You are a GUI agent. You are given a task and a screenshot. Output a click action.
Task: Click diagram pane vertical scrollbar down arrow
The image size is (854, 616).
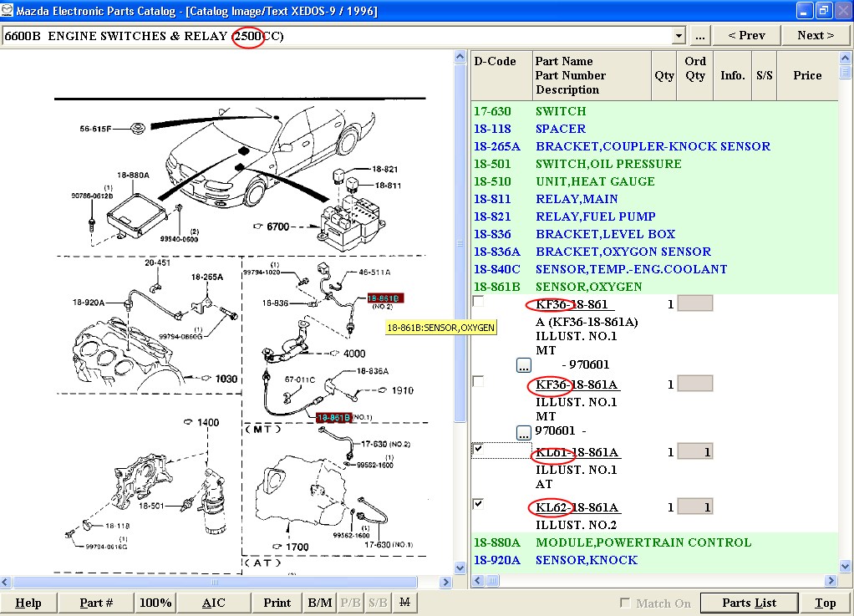click(460, 568)
